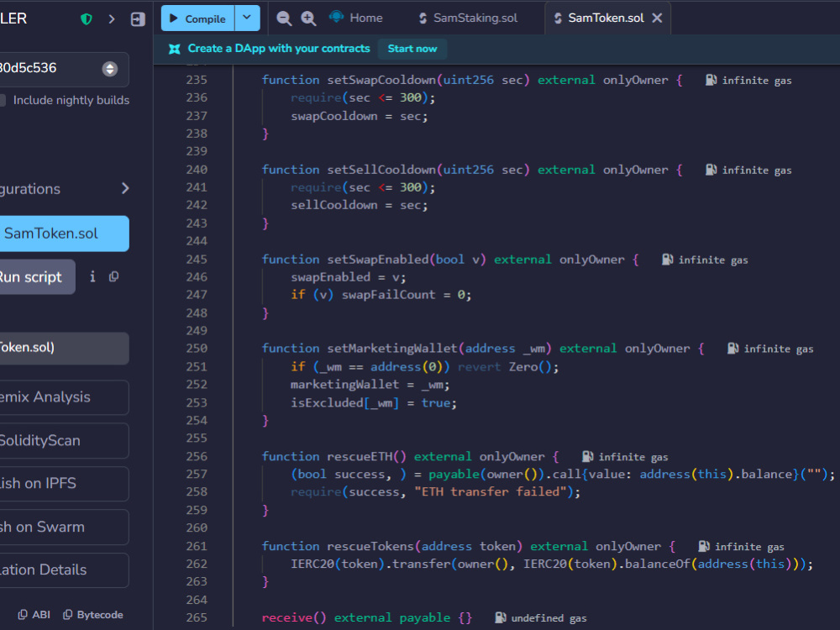Image resolution: width=840 pixels, height=630 pixels.
Task: Run SolidityScan
Action: point(63,440)
